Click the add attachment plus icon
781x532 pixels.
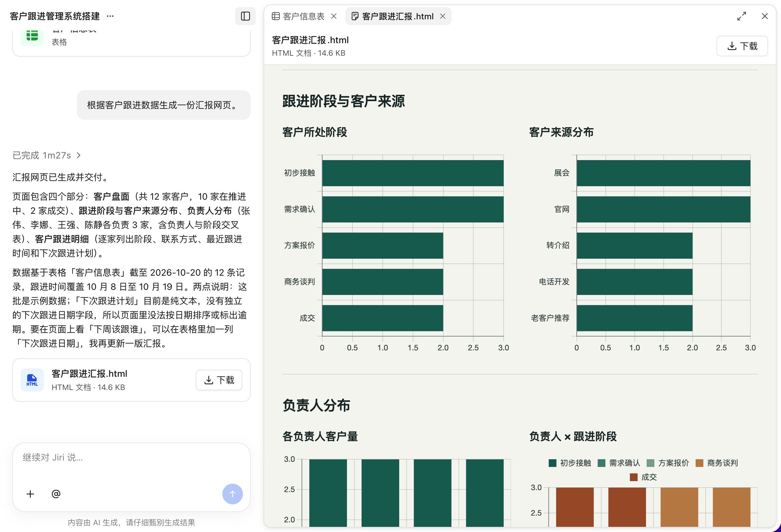tap(30, 494)
